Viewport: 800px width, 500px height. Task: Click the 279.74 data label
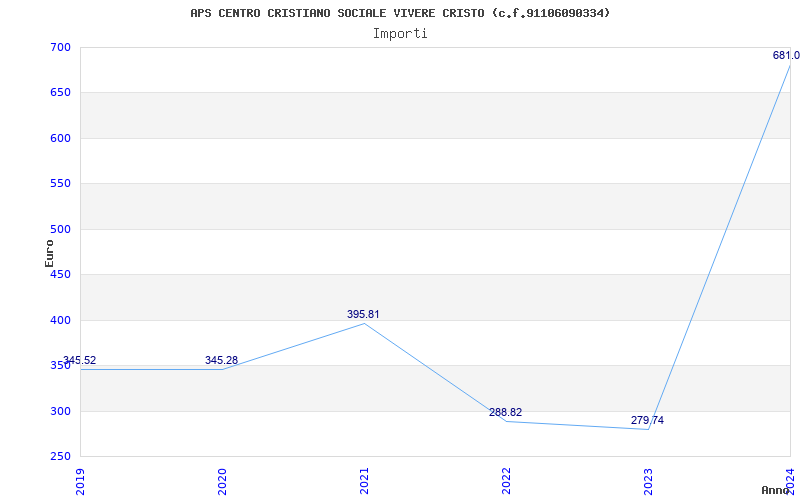[x=647, y=421]
